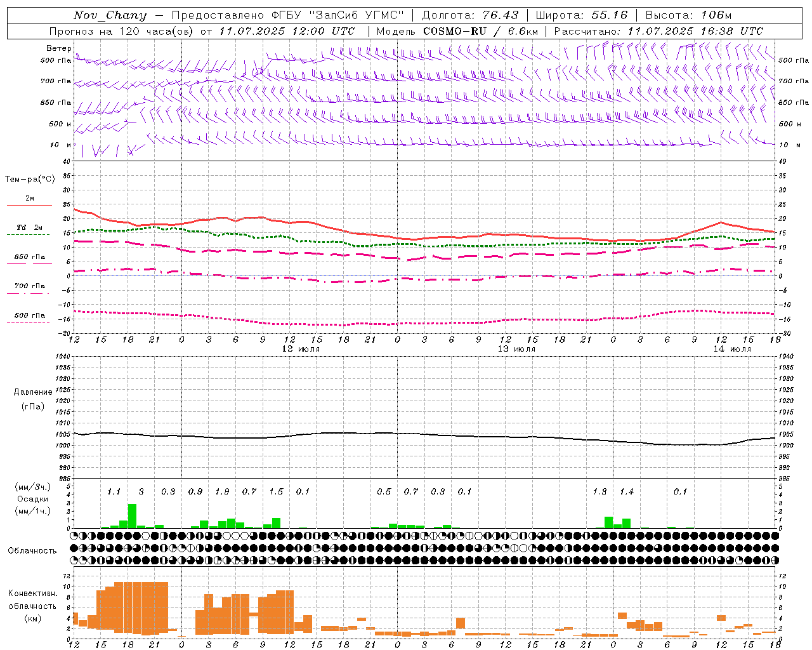Select the text "Предоставлено ФГБУ "ЗапСиб УГМС""
The height and width of the screenshot is (650, 812).
[288, 15]
